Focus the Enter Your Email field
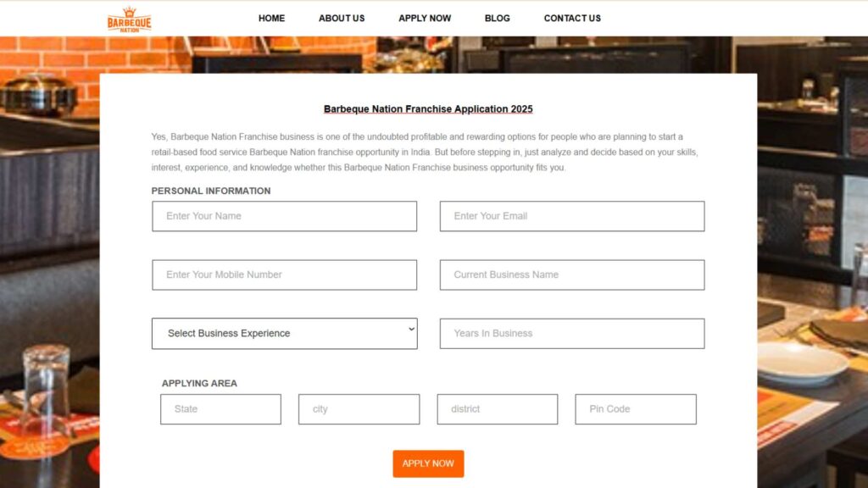The image size is (868, 488). point(571,216)
